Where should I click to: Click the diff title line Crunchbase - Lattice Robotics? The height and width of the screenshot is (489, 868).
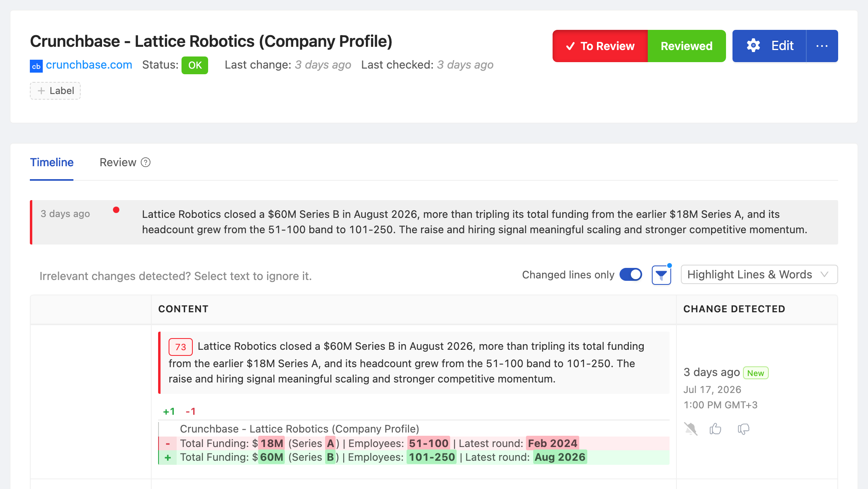coord(299,429)
